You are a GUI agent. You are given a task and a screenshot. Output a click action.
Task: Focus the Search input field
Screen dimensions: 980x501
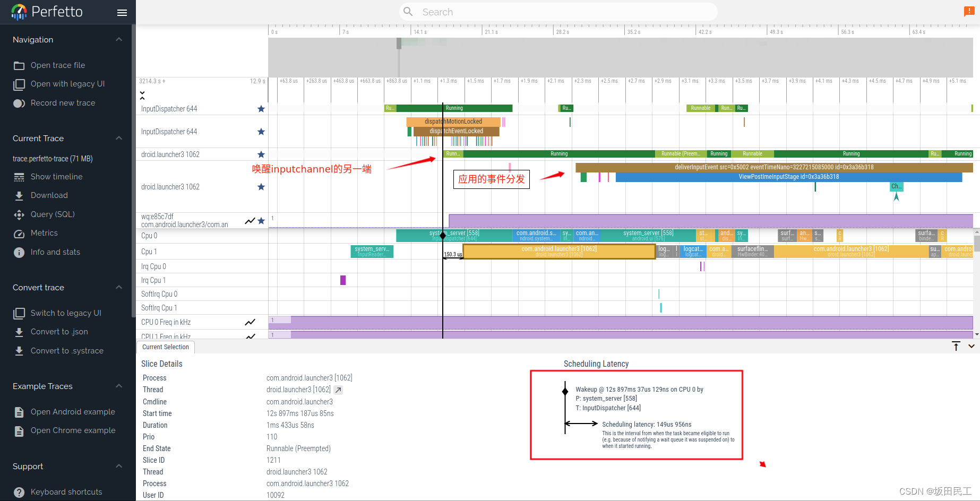tap(558, 12)
